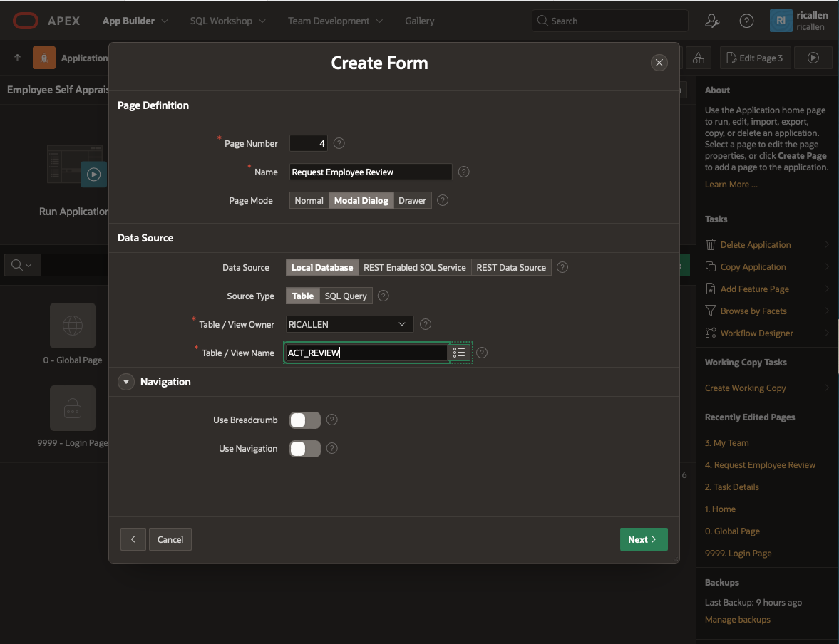Screen dimensions: 839x644
Task: Click the administration user-settings icon
Action: pos(712,21)
